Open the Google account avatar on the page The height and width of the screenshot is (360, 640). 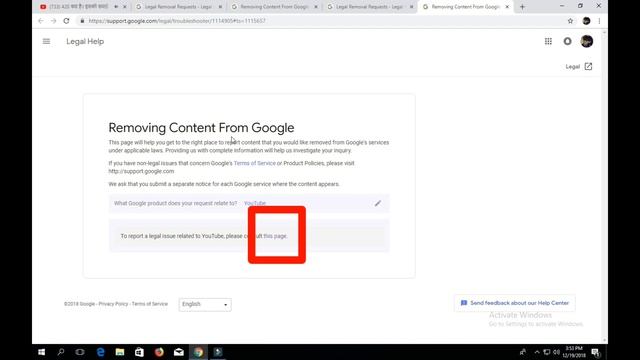587,41
